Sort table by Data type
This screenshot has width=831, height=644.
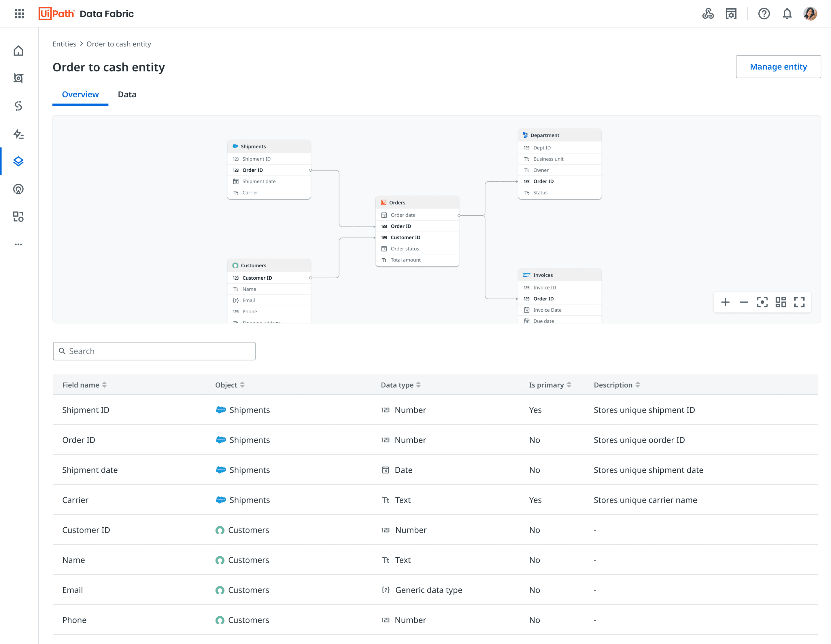(419, 385)
